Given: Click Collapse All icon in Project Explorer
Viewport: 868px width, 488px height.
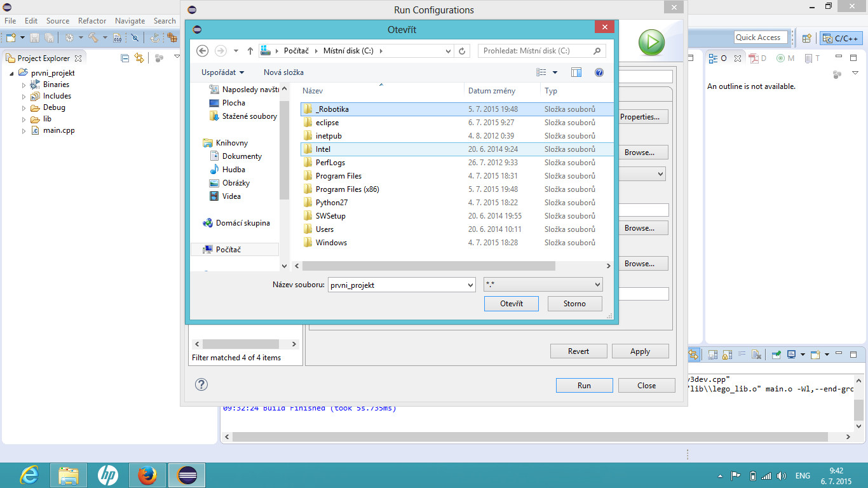Looking at the screenshot, I should tap(125, 58).
